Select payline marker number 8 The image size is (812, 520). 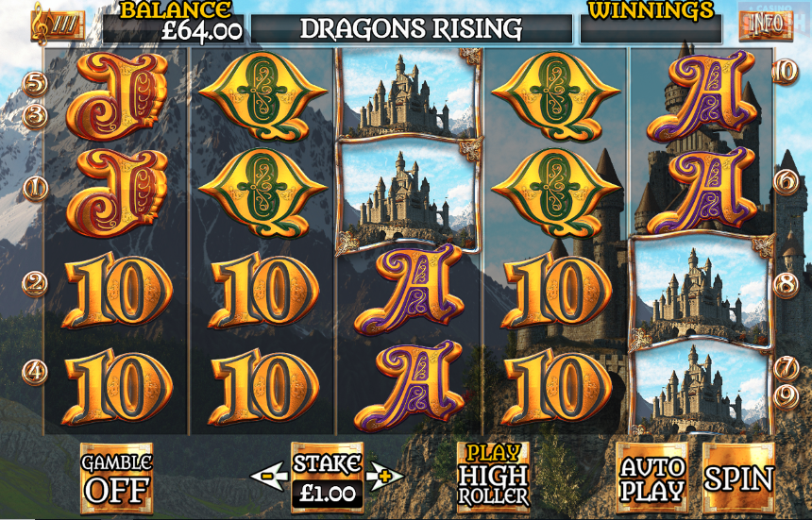point(787,284)
